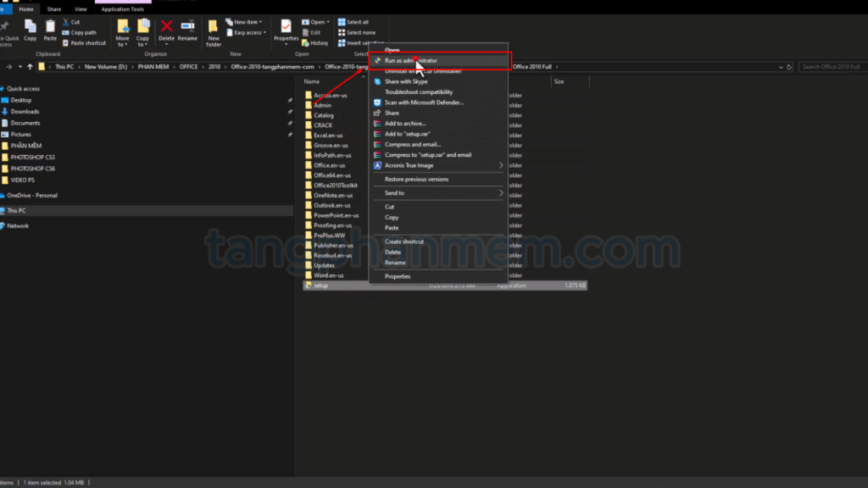Click the Search Office 2010 Full box
This screenshot has width=868, height=488.
point(832,67)
